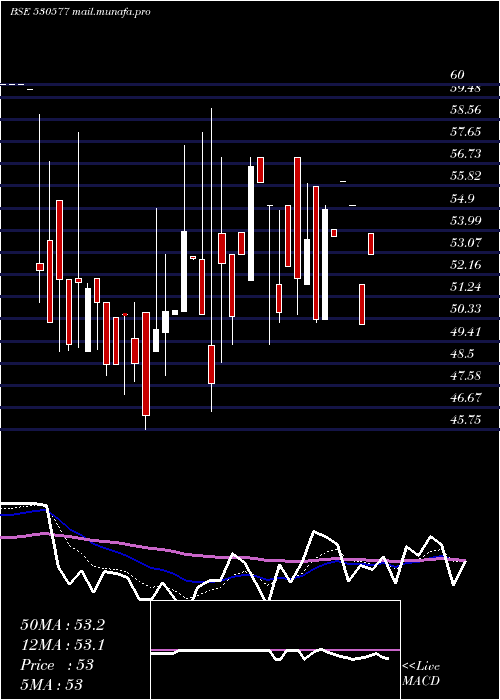
Task: Click the tall white candle reaching 56.73
Action: click(251, 223)
